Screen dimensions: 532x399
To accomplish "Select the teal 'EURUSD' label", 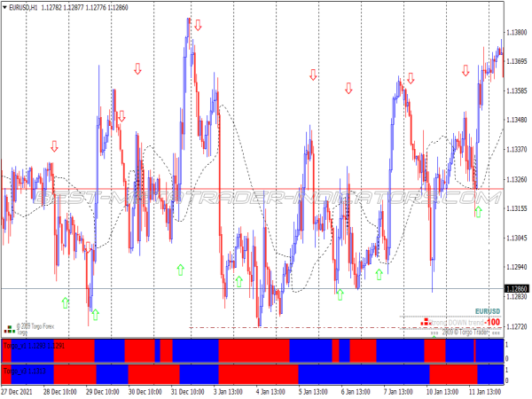I will click(x=488, y=311).
